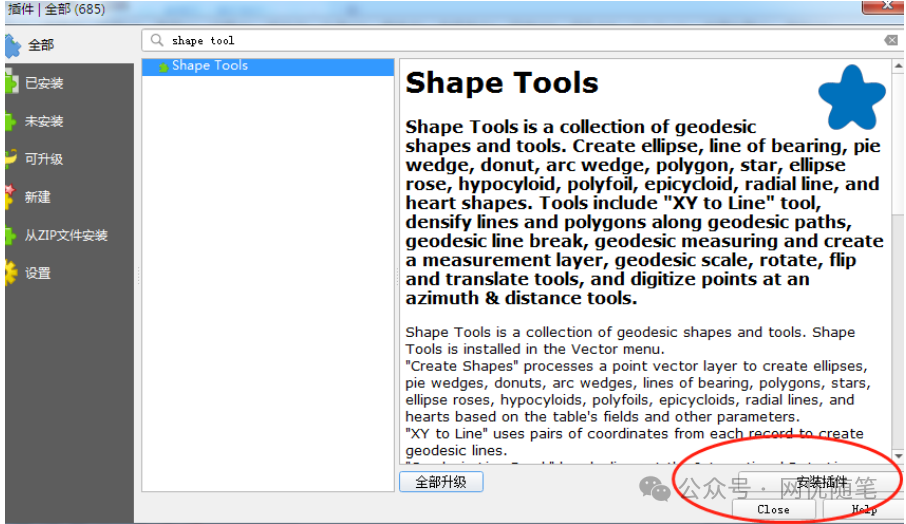The width and height of the screenshot is (906, 524).
Task: Click the gear icon beside 设置
Action: [11, 273]
